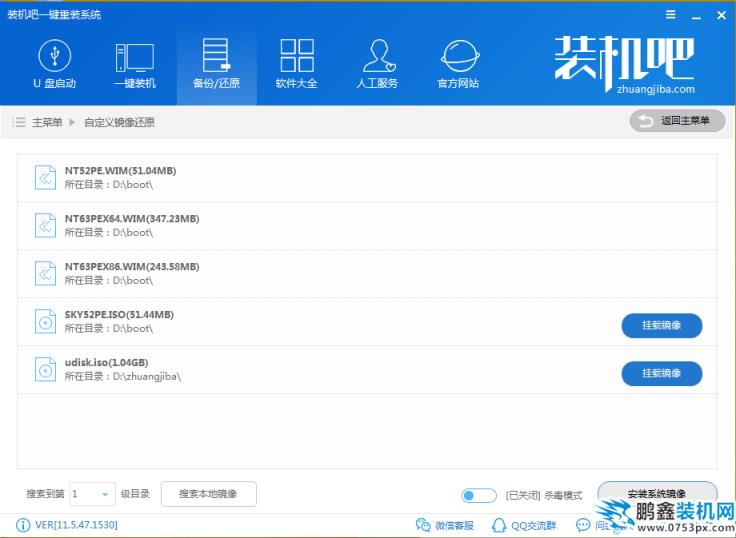
Task: Click the chat bubble feedback icon
Action: point(583,525)
